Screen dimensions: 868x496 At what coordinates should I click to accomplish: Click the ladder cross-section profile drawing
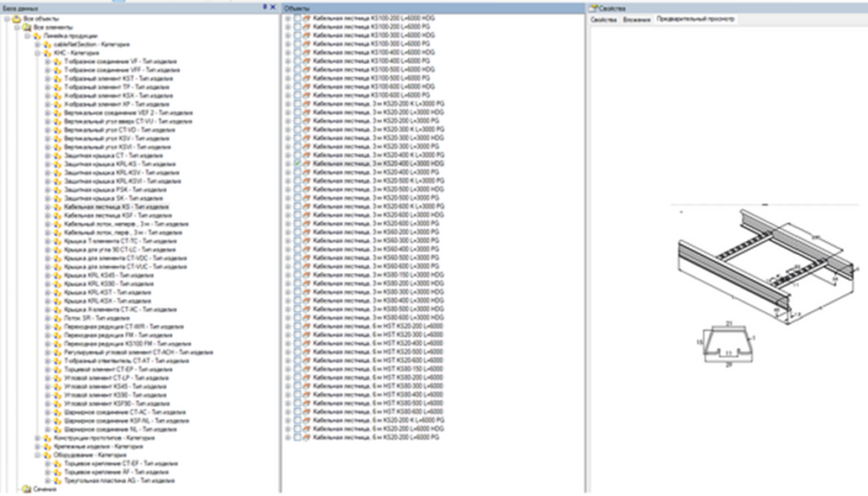[726, 344]
